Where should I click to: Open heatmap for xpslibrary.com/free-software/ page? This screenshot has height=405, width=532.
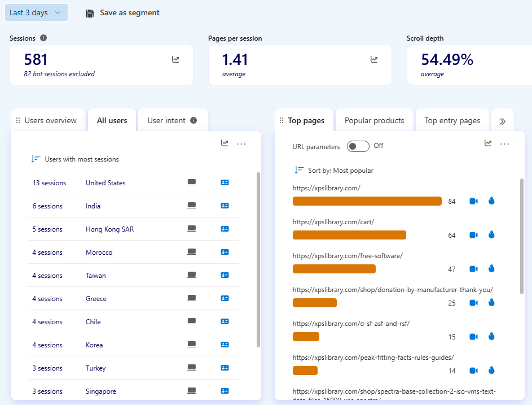(x=491, y=269)
